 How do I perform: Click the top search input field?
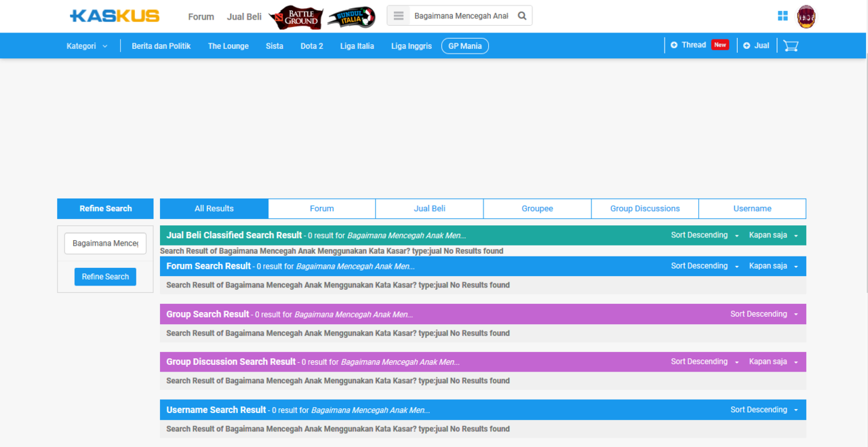coord(461,16)
